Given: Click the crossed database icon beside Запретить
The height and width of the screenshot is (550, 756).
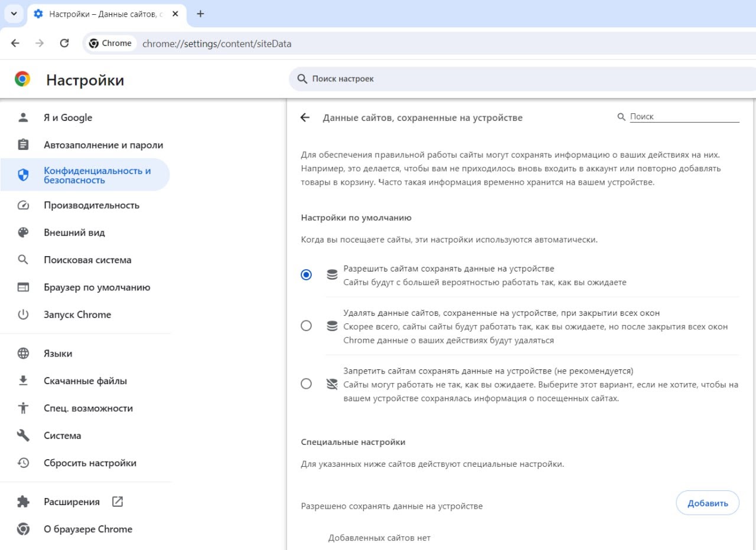Looking at the screenshot, I should click(x=332, y=384).
